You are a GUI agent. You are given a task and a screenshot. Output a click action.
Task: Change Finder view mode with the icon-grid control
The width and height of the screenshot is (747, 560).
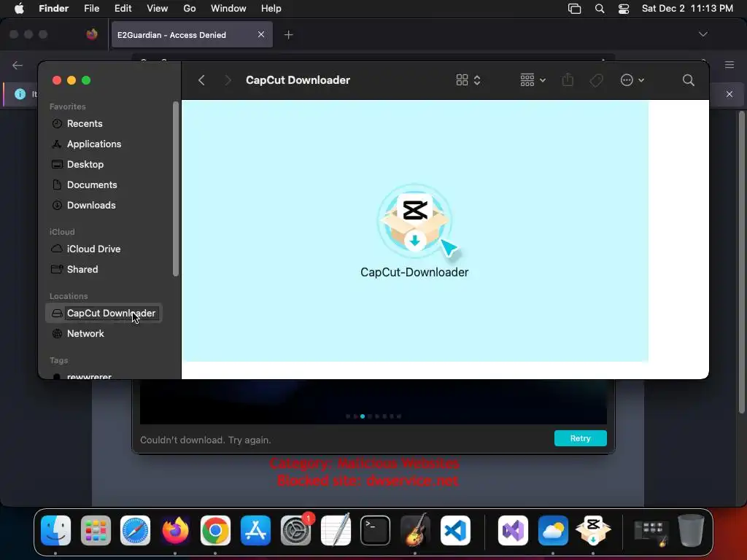[x=468, y=80]
